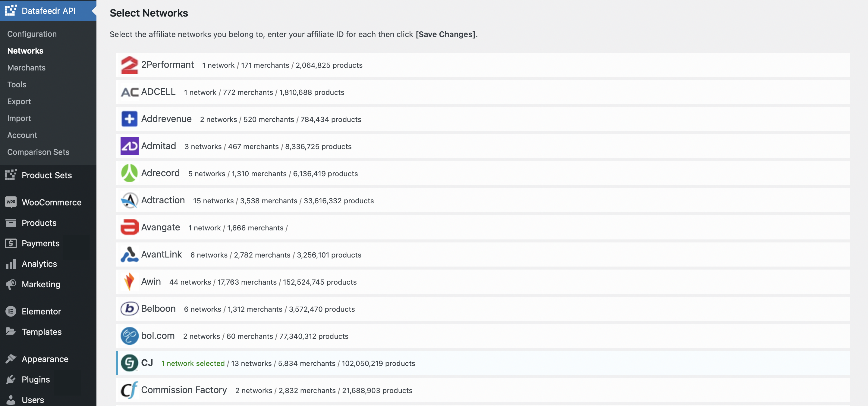Click the Payments dollar icon
This screenshot has width=868, height=406.
click(x=11, y=243)
